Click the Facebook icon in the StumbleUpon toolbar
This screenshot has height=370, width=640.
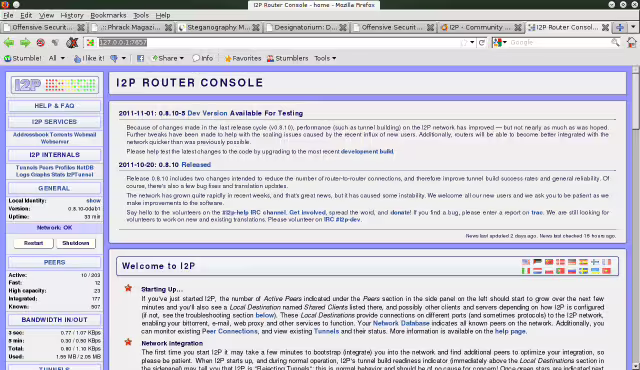140,58
